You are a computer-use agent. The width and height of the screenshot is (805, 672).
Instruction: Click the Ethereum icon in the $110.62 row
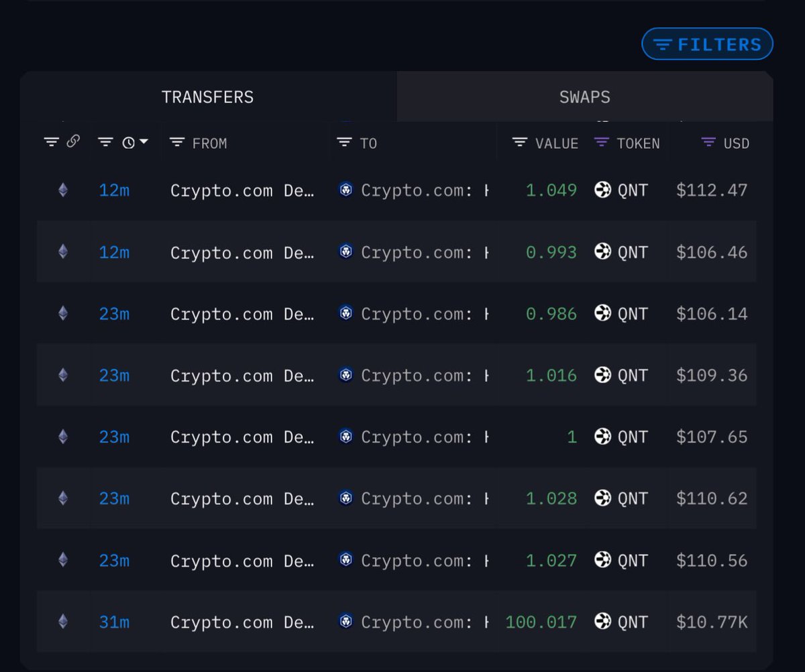point(63,499)
